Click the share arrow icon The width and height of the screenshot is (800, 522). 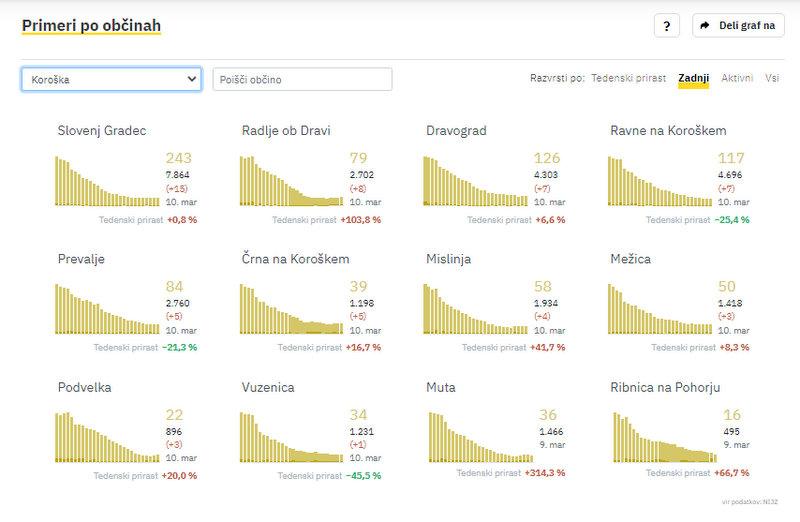click(x=705, y=26)
